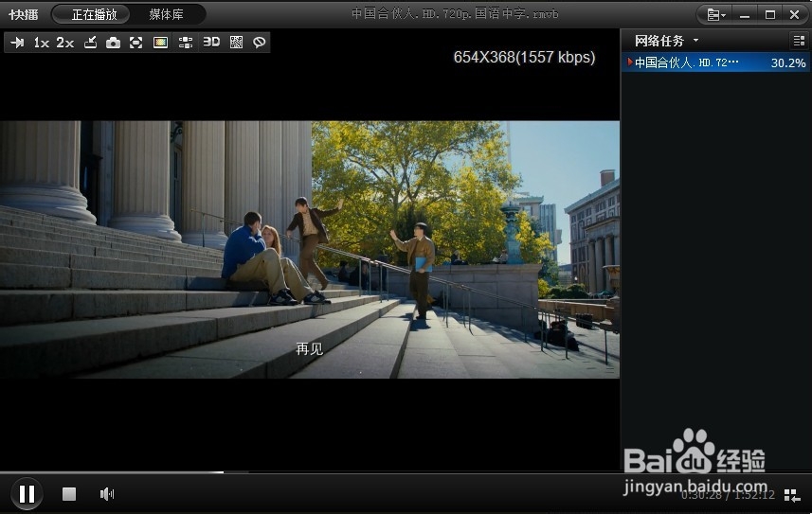Expand the 网络任务 dropdown
Screen dimensions: 812x514
696,41
